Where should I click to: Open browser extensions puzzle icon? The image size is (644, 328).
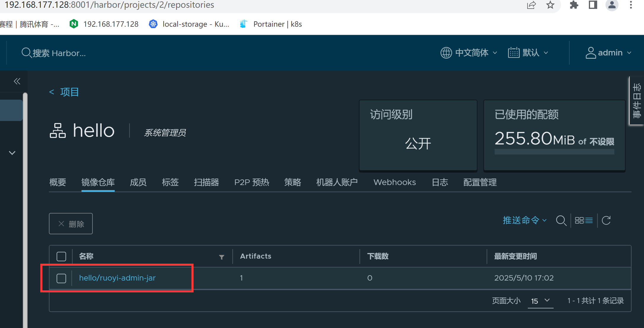click(574, 5)
